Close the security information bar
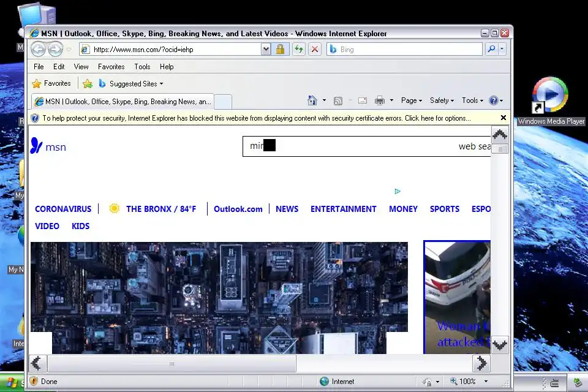 (x=503, y=118)
